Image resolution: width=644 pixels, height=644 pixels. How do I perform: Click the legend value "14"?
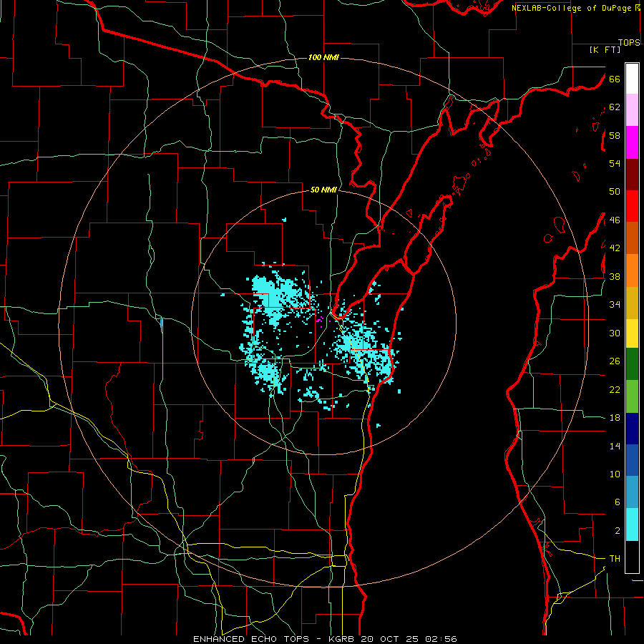615,446
